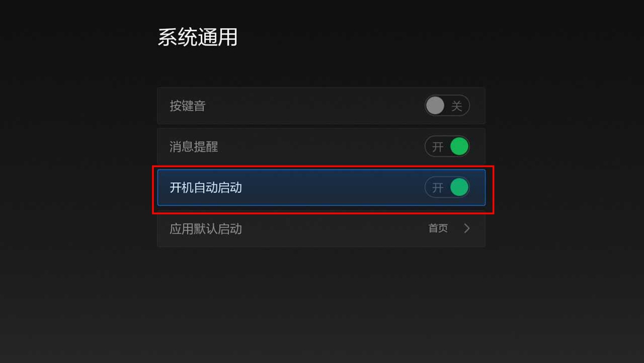Screen dimensions: 644x363
Task: Select the 首页 value text
Action: point(438,229)
